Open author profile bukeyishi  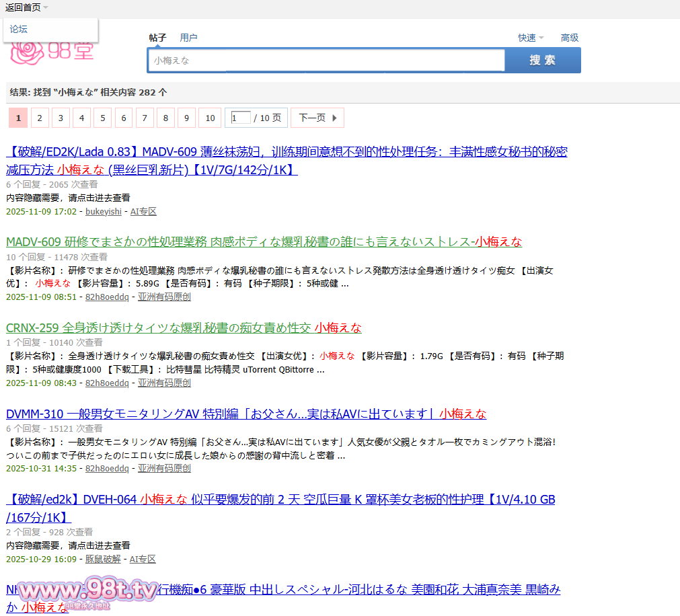[104, 212]
